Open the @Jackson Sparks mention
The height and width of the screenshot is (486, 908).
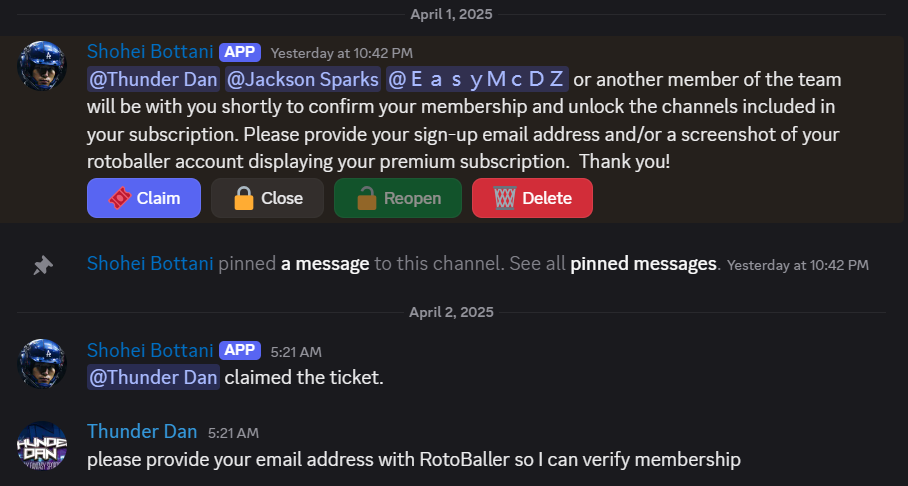pos(303,79)
